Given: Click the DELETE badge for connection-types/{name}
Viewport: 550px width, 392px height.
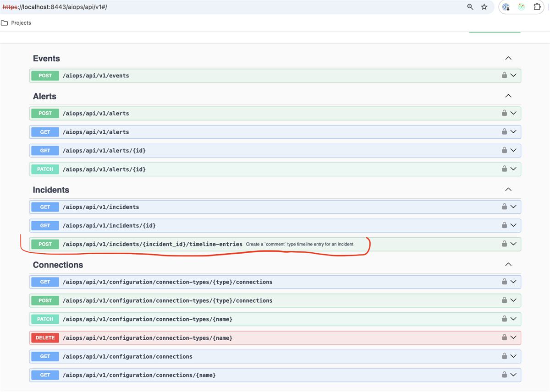Looking at the screenshot, I should (x=45, y=338).
